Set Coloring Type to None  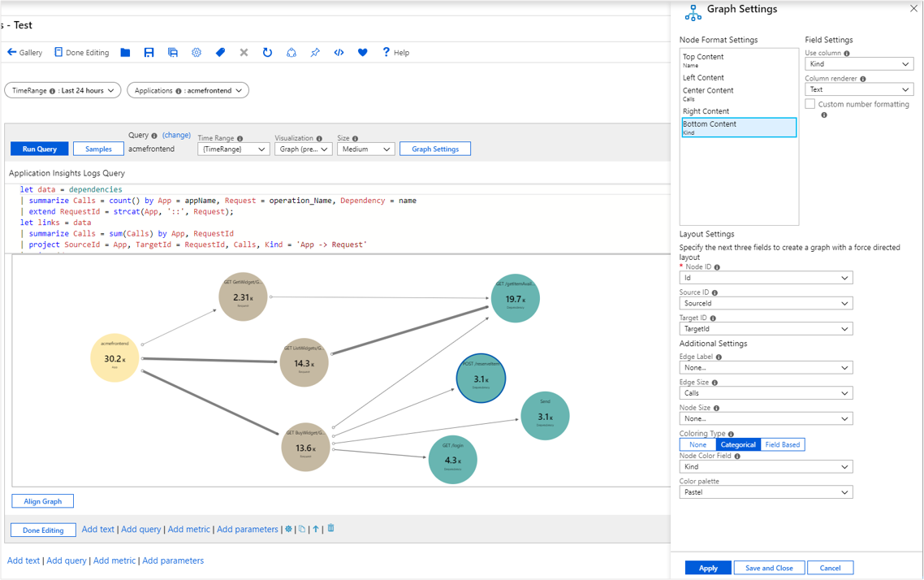[x=697, y=444]
